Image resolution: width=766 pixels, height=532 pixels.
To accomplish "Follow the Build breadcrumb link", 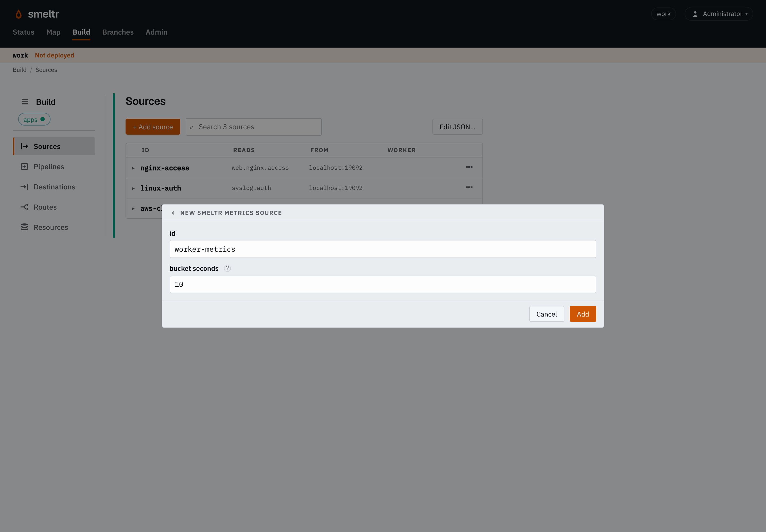I will [20, 70].
